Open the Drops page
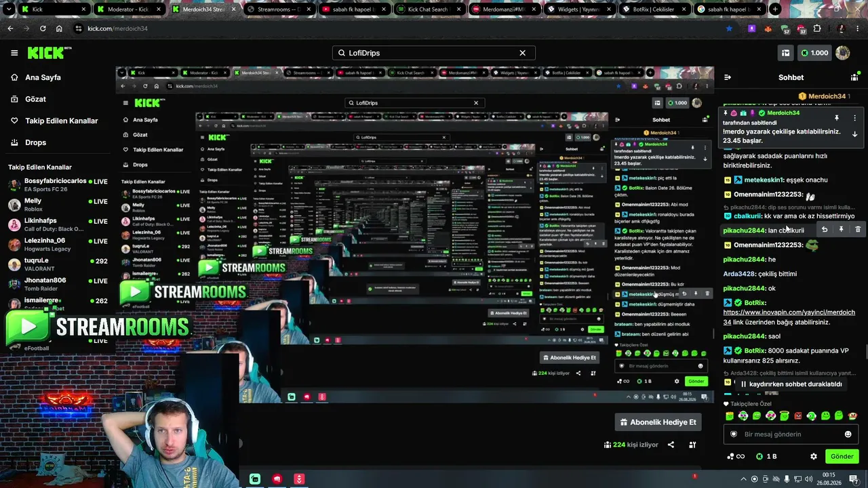The height and width of the screenshot is (488, 868). 28,142
